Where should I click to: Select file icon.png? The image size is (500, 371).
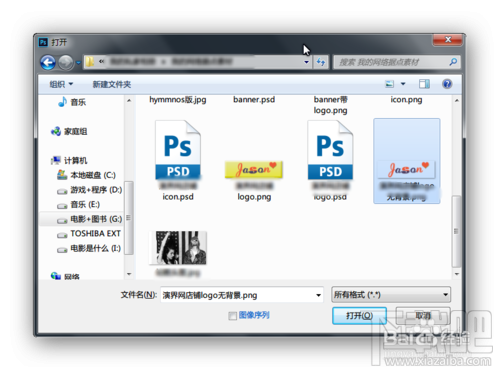click(x=406, y=100)
